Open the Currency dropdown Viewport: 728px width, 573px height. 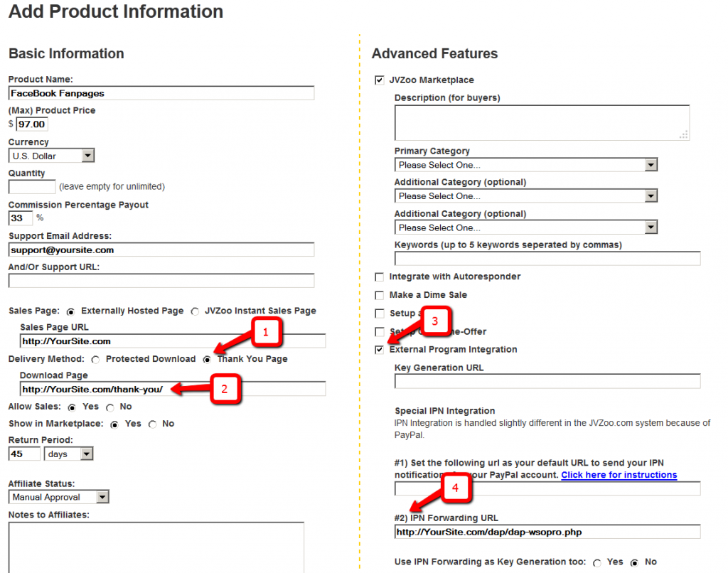[x=51, y=156]
